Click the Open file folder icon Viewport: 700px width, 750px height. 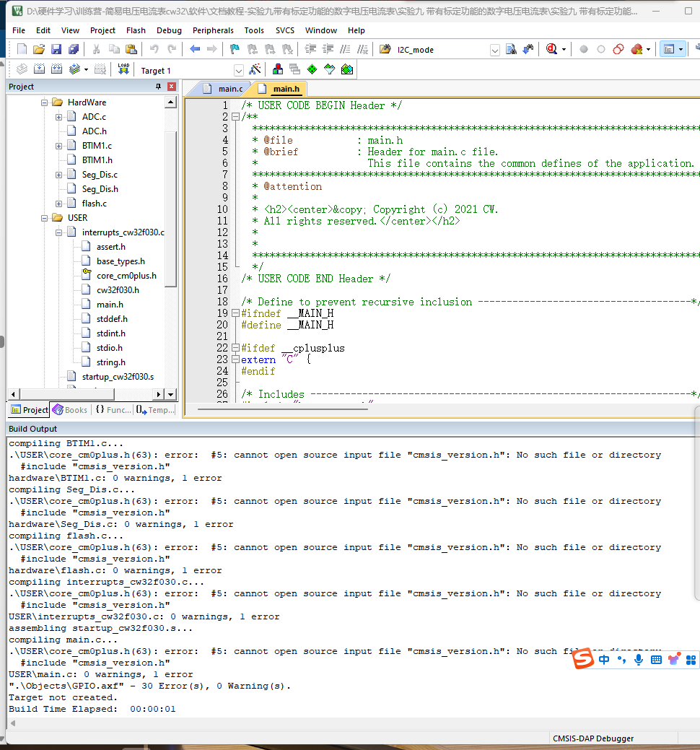[x=39, y=49]
